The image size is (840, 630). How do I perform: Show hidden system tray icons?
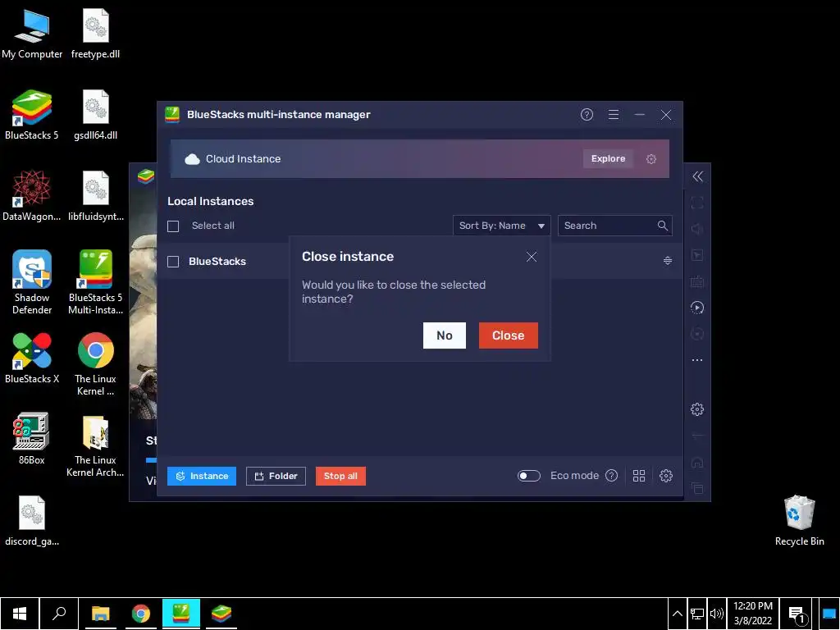[x=677, y=614]
